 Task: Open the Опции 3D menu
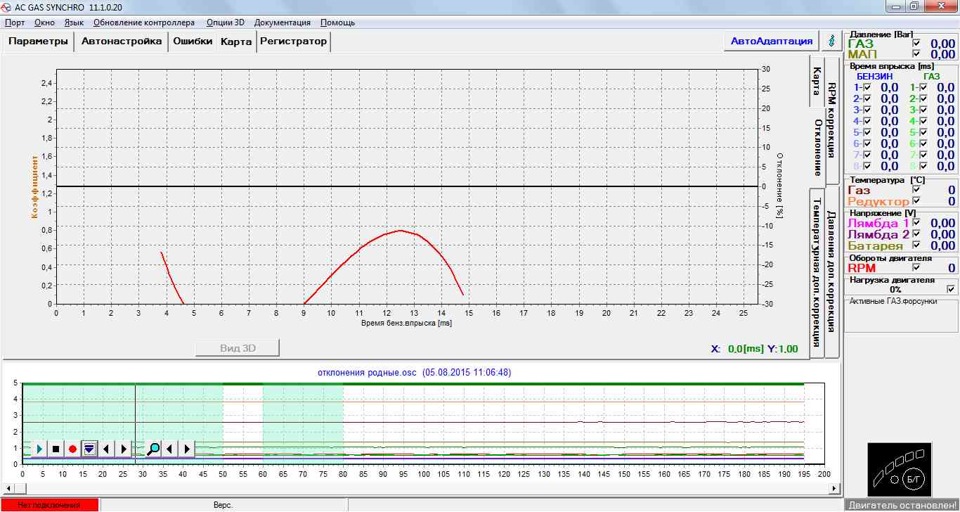225,23
